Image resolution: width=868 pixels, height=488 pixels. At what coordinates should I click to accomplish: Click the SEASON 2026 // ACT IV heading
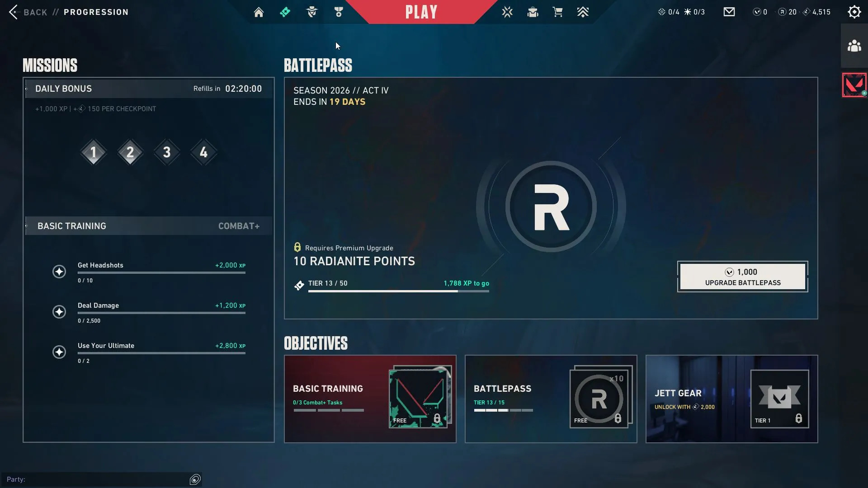click(x=341, y=90)
